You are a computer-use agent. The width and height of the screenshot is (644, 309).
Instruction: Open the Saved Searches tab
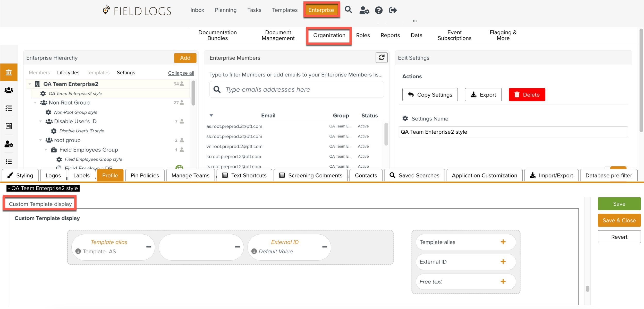(x=414, y=175)
